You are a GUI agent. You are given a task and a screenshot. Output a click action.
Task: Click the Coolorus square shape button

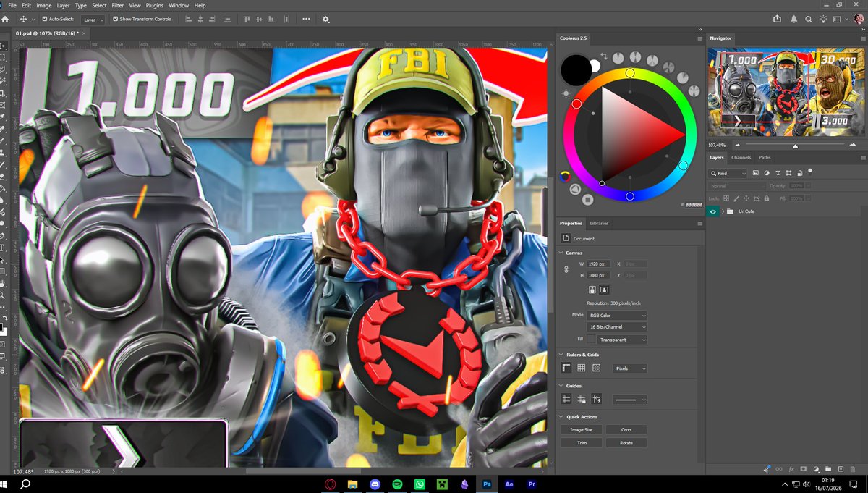(588, 199)
